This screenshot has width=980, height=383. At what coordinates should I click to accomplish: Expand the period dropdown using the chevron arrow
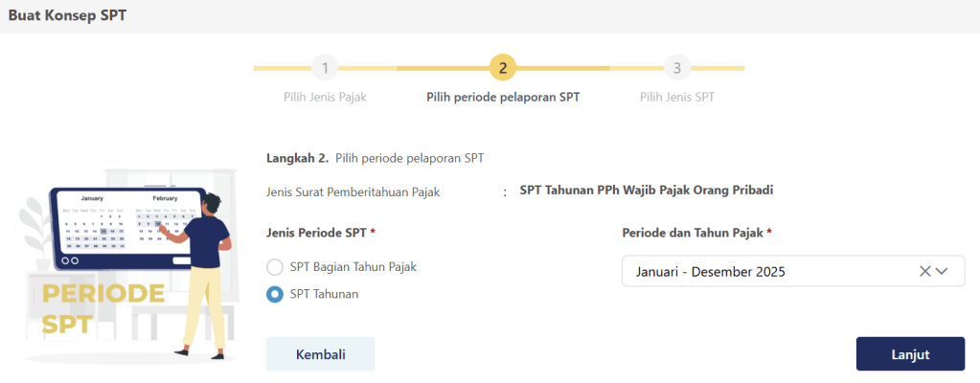942,271
